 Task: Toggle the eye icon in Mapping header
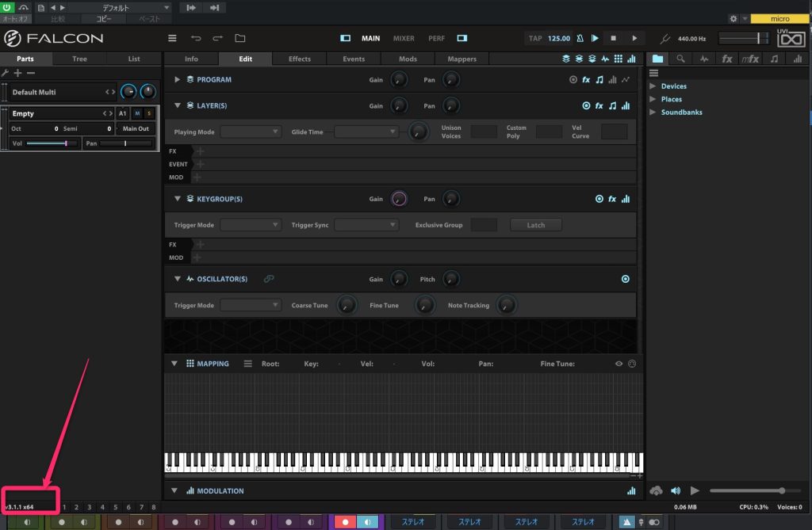tap(619, 364)
